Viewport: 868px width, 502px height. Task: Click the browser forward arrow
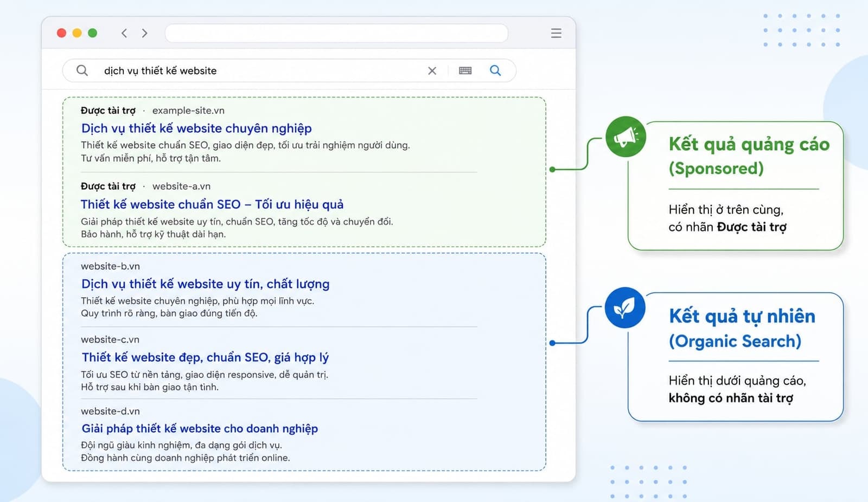[x=144, y=33]
